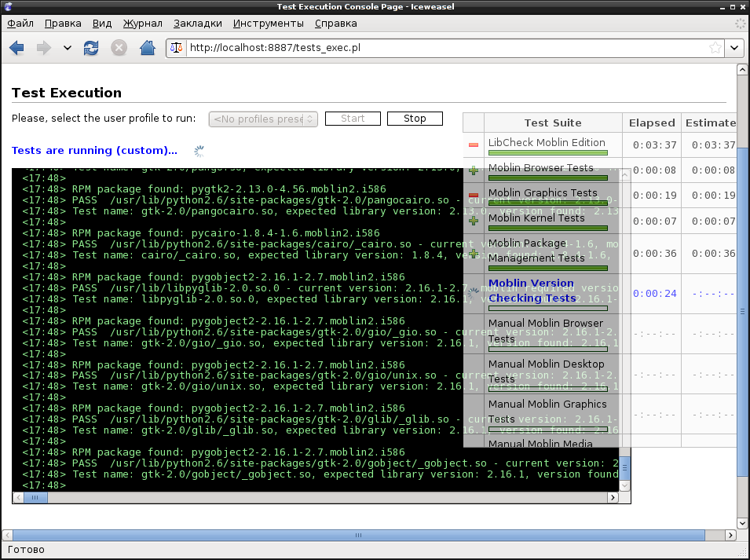Click the page horizontal scrollbar thumb
The width and height of the screenshot is (750, 560).
coord(359,535)
